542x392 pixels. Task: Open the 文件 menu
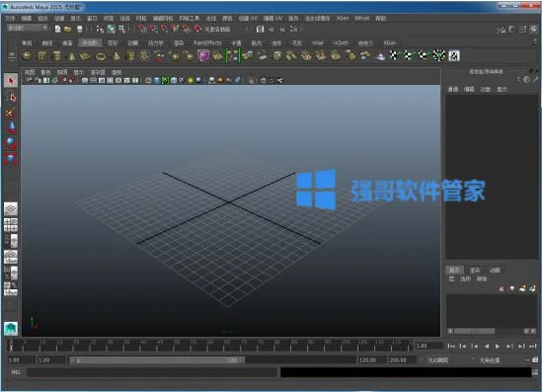point(10,18)
